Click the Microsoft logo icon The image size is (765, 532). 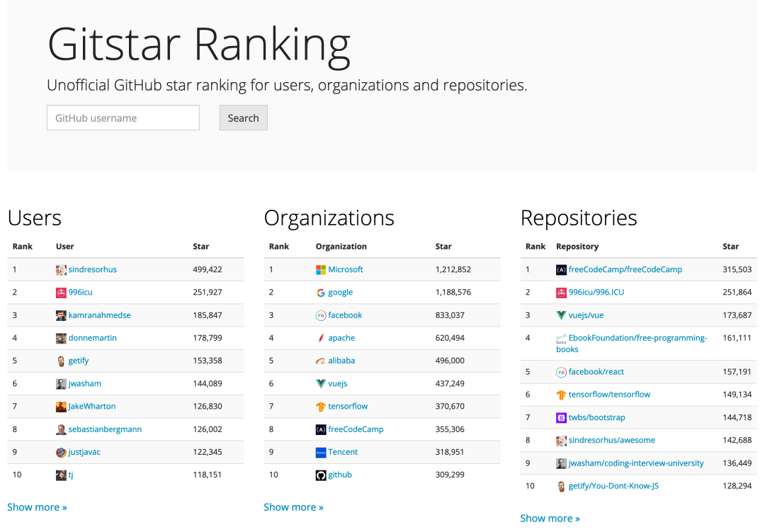(321, 270)
